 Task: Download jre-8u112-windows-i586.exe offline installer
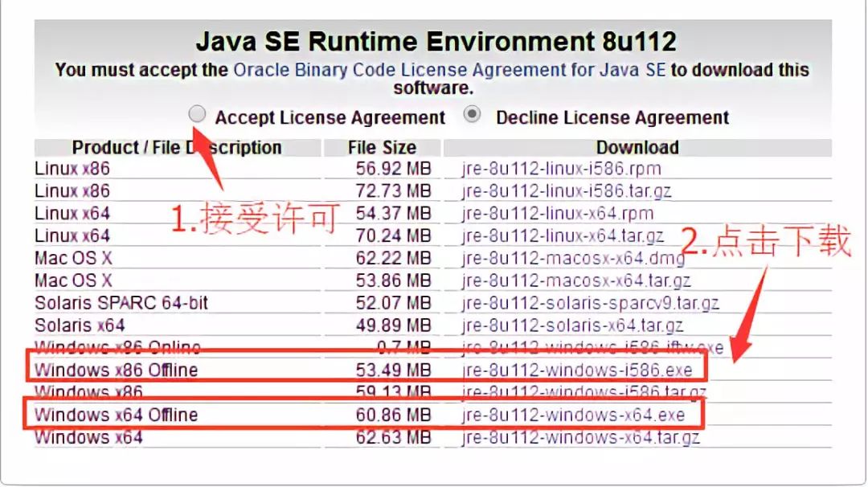click(x=577, y=370)
